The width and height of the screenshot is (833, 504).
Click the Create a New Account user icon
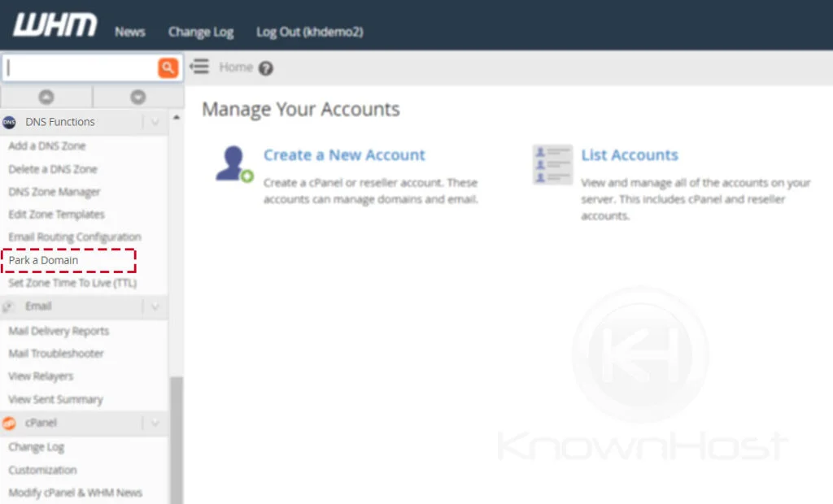tap(233, 163)
